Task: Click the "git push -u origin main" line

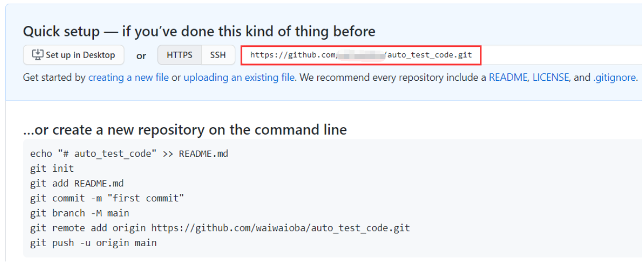Action: 93,243
